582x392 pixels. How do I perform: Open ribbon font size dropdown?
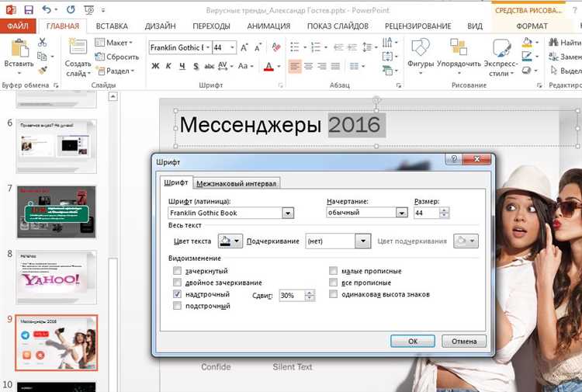click(x=232, y=47)
